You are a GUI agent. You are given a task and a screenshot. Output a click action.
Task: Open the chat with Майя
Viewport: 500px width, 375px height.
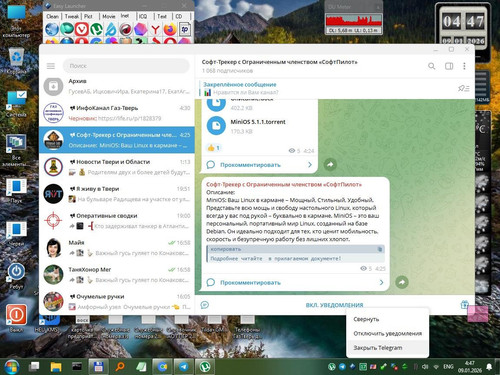click(117, 248)
